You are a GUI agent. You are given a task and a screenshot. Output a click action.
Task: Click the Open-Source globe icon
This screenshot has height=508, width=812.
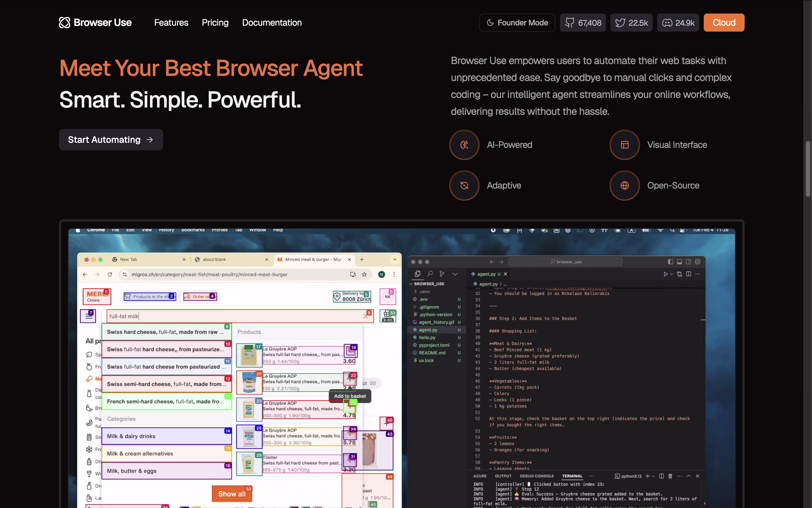click(x=625, y=185)
